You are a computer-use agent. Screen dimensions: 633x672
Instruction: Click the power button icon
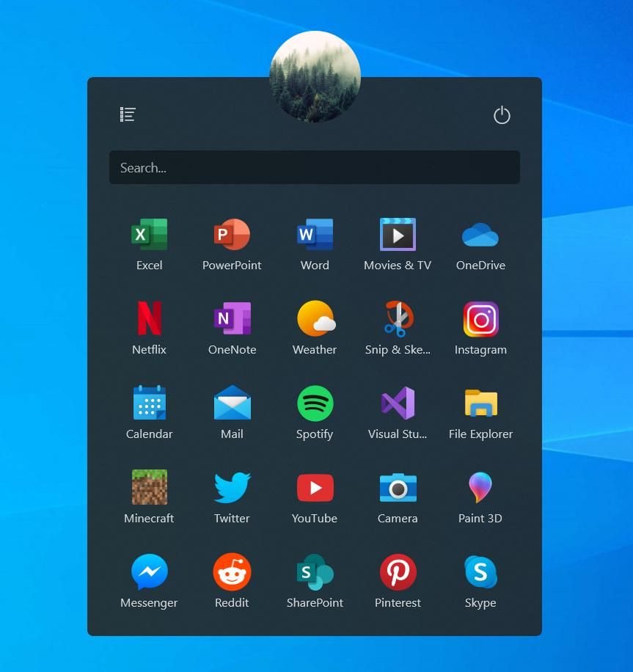click(x=502, y=115)
